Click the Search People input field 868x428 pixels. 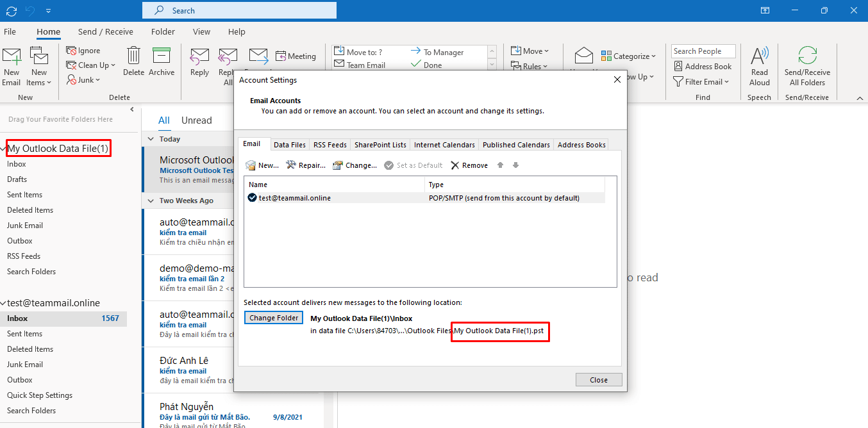pyautogui.click(x=703, y=51)
